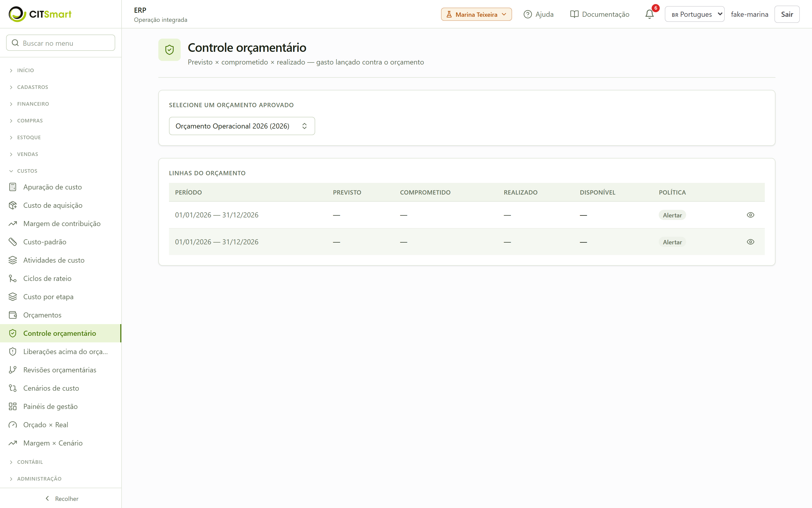
Task: Expand the ESTOQUE menu section
Action: 29,137
